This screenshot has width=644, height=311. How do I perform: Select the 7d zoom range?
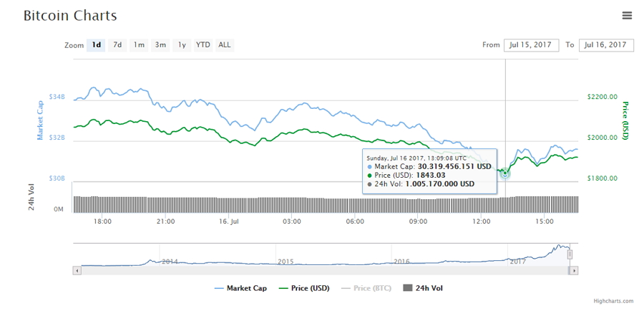coord(117,45)
